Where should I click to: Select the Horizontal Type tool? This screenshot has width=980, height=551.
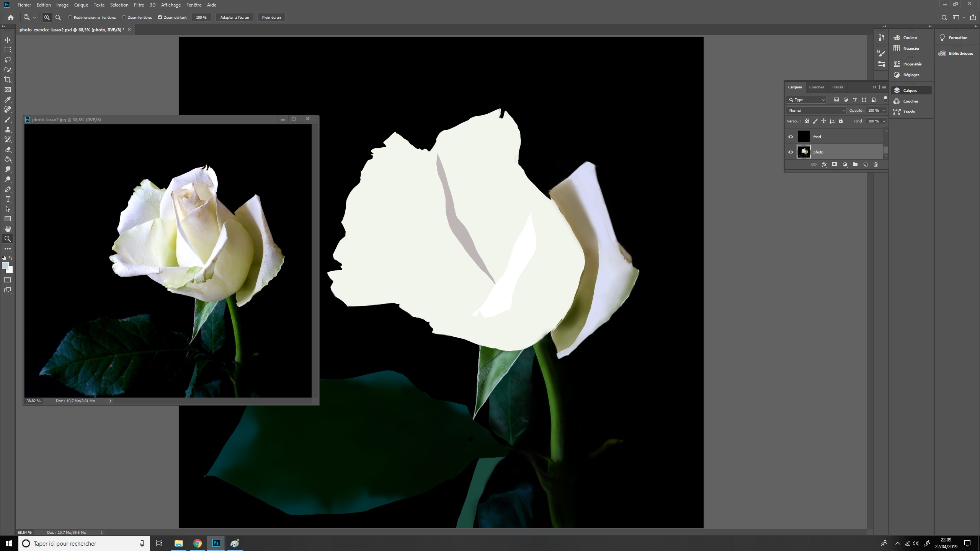tap(8, 199)
